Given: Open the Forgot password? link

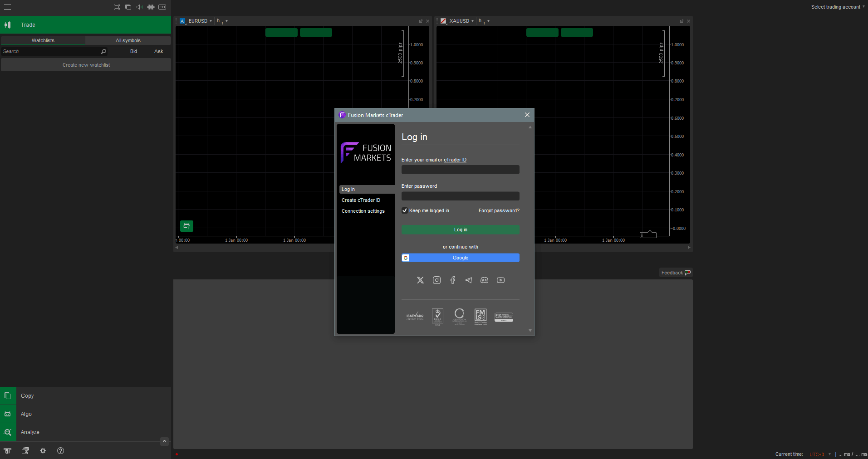Looking at the screenshot, I should click(499, 210).
